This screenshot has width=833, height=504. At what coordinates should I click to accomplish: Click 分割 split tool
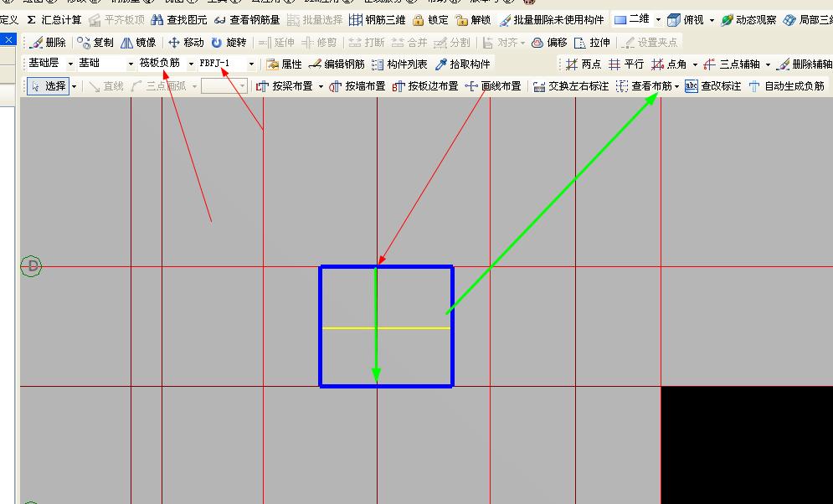[452, 43]
